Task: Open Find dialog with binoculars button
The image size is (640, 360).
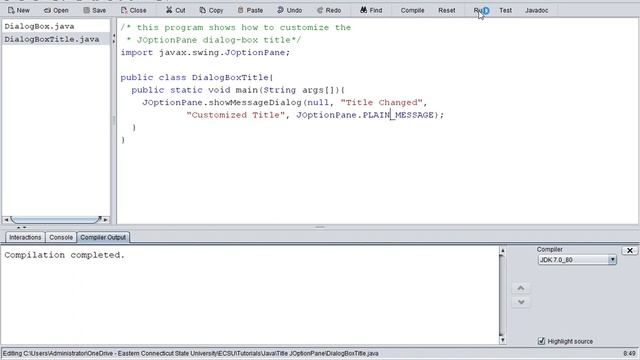Action: (371, 10)
